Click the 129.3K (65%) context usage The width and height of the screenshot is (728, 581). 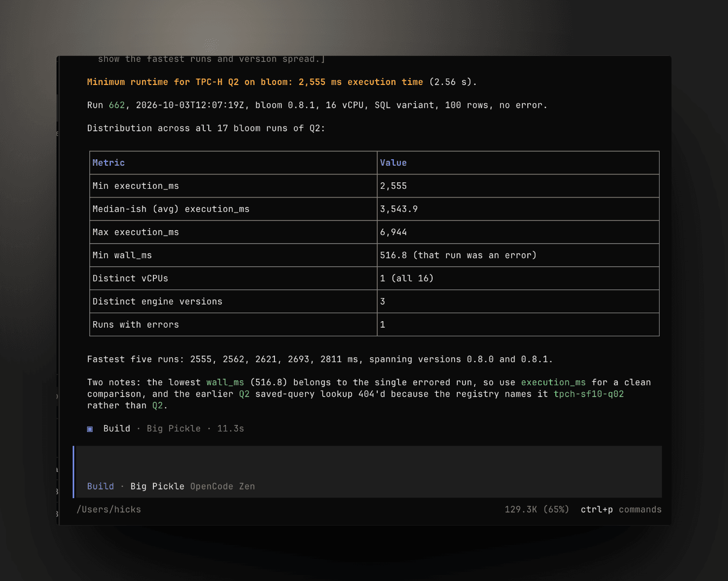coord(536,509)
